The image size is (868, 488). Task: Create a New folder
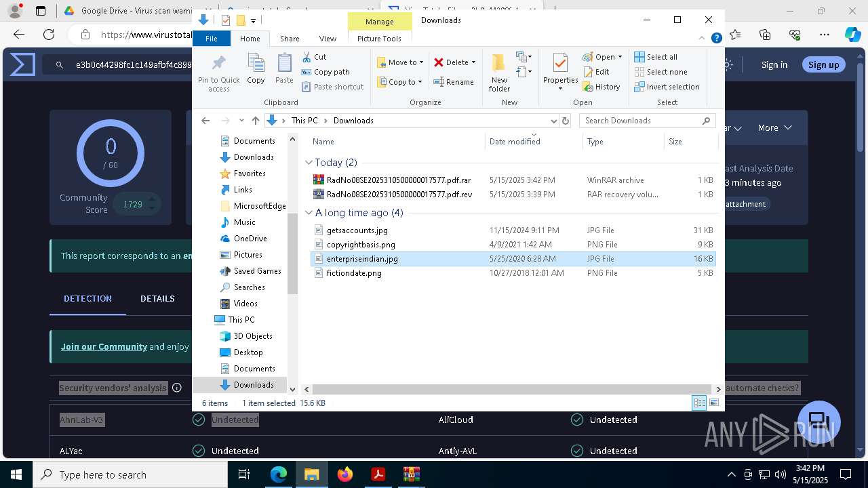(x=499, y=73)
